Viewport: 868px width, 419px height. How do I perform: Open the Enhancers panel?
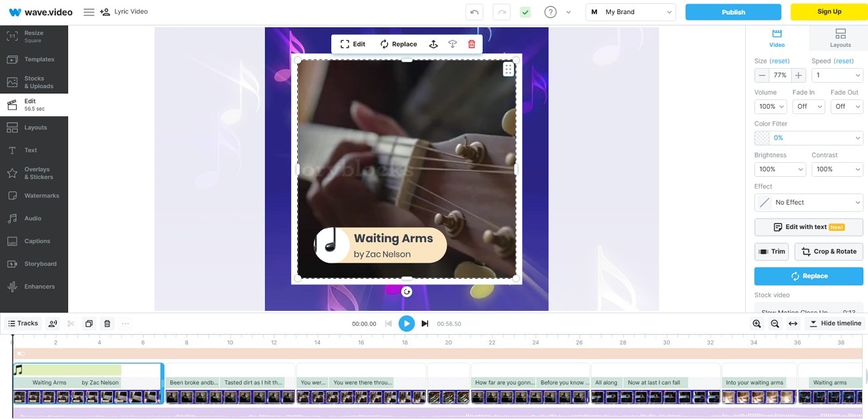pos(34,286)
